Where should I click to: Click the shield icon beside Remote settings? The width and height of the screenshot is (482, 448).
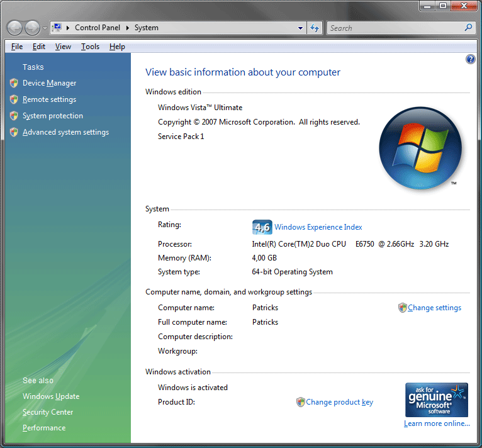click(13, 99)
